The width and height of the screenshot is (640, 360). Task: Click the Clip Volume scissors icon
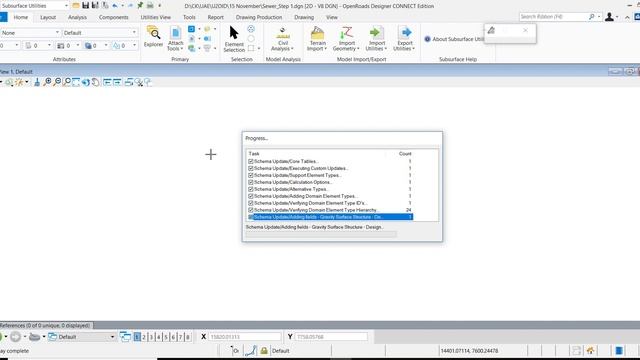[139, 82]
